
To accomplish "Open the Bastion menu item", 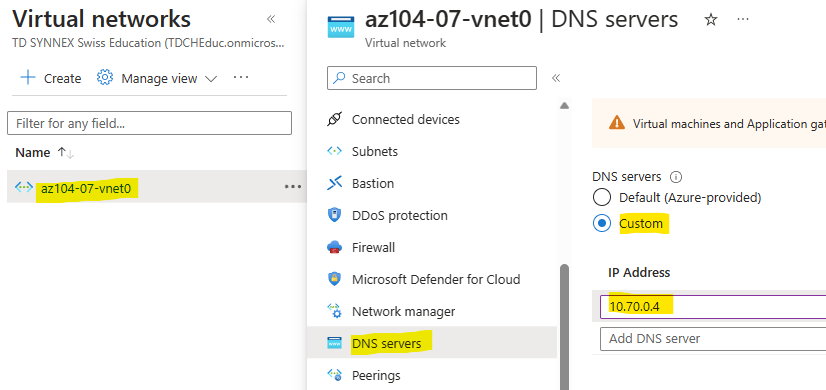I will [372, 184].
